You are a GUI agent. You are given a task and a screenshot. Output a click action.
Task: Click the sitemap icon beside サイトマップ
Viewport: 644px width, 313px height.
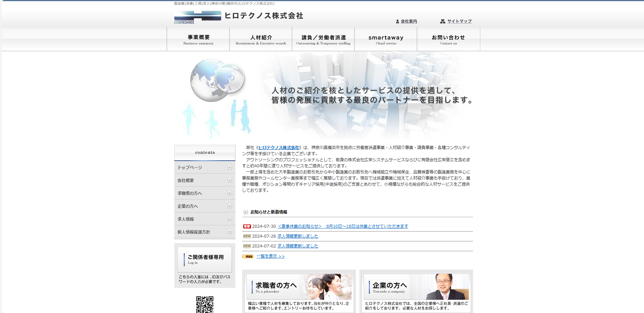(443, 21)
